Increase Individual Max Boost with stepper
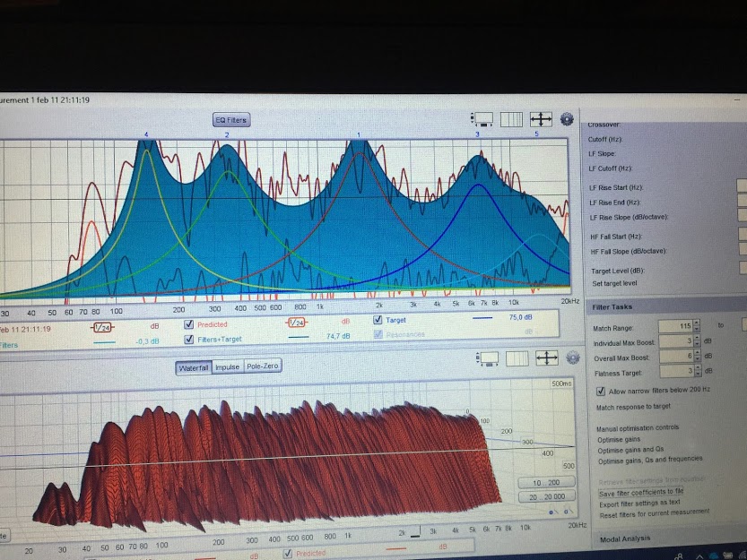Screen dimensions: 747x560 [x=698, y=339]
